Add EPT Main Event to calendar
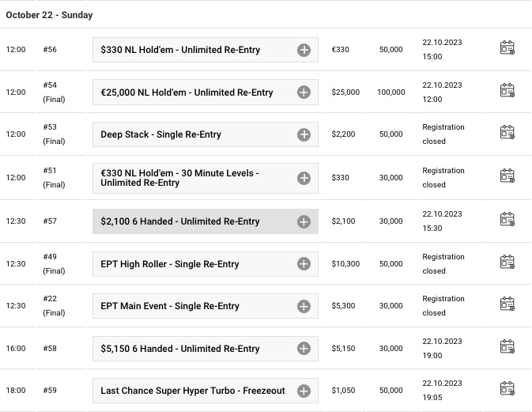 click(x=507, y=304)
